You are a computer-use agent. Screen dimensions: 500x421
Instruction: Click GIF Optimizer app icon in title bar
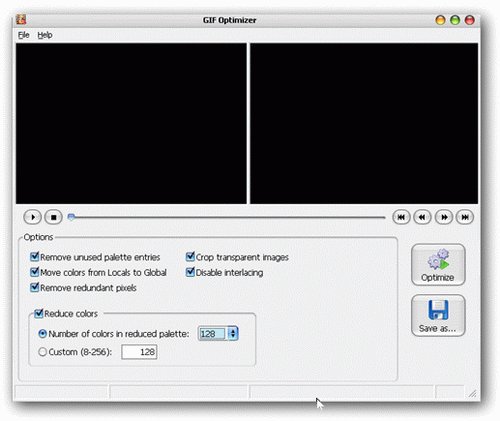[22, 20]
